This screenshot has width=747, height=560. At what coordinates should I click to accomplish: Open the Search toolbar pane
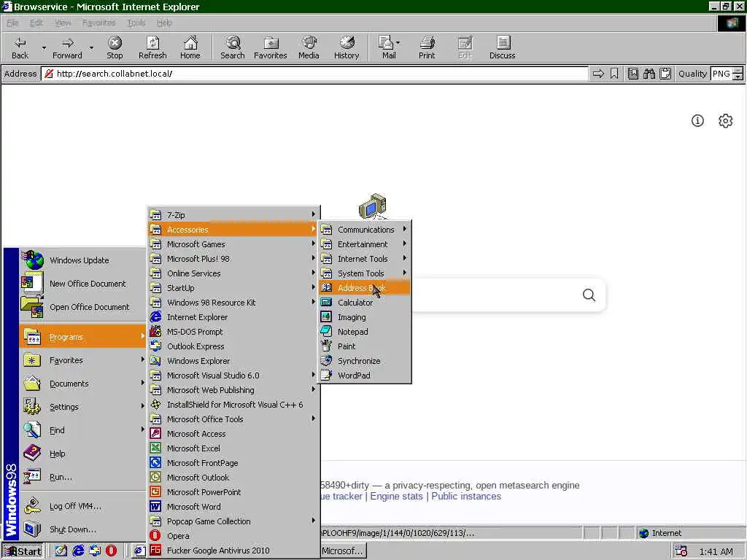233,47
